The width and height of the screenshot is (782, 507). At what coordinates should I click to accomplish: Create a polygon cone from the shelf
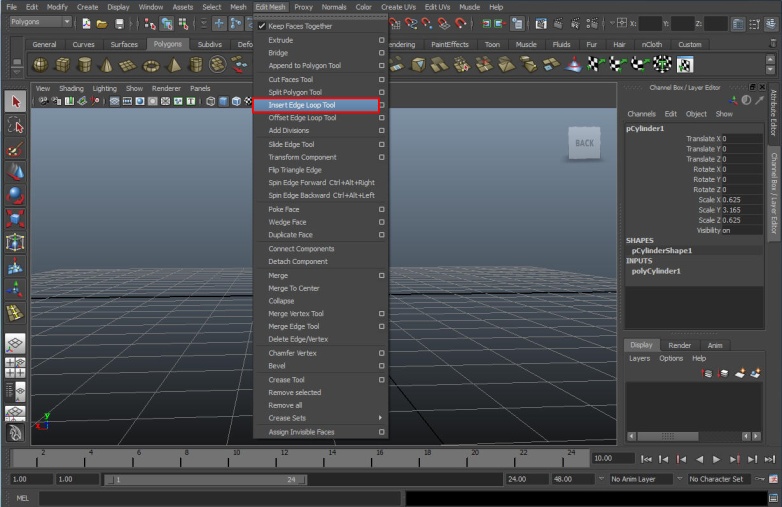coord(106,64)
